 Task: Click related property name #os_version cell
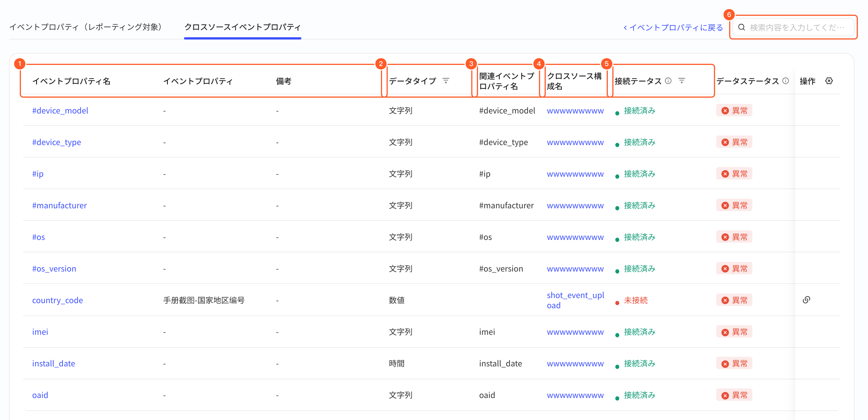click(x=501, y=269)
